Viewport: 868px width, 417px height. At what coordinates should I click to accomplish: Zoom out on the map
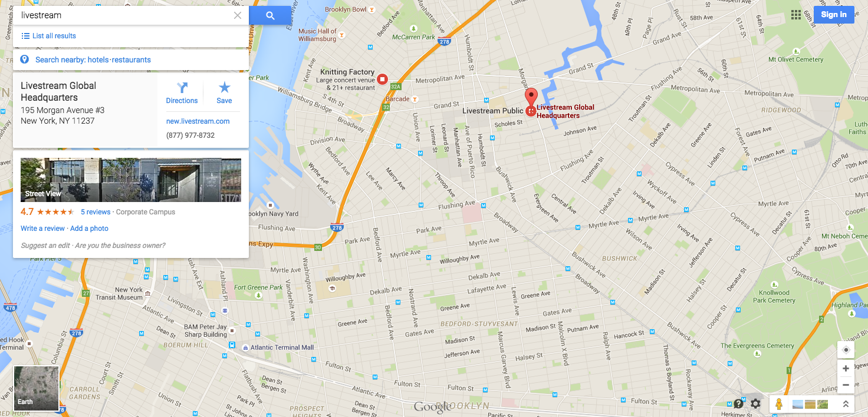[x=846, y=385]
